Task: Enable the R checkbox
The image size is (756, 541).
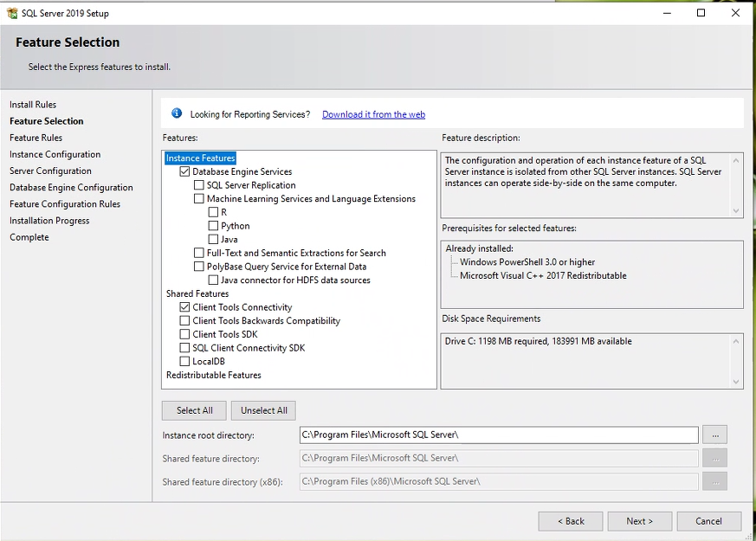Action: click(213, 212)
